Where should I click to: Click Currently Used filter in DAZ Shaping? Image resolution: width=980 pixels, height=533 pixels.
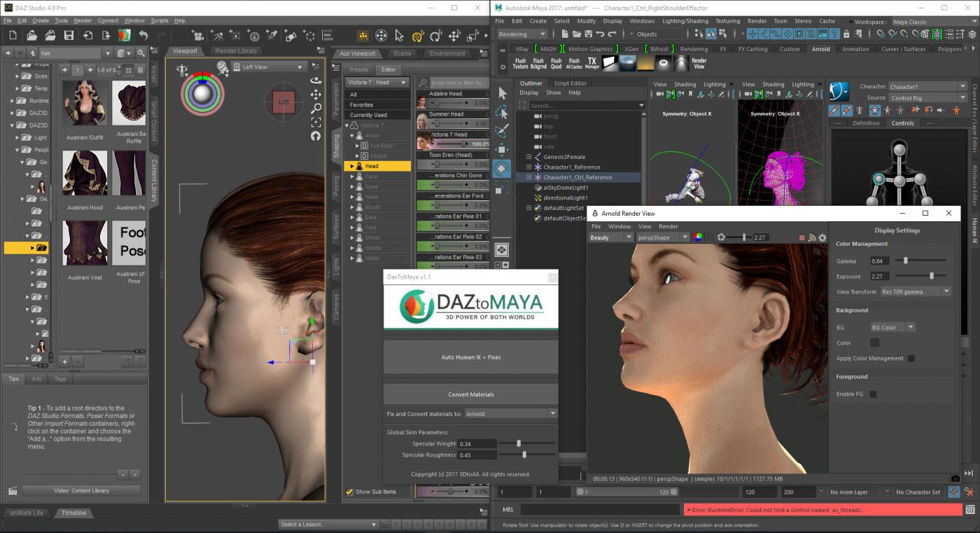coord(379,115)
